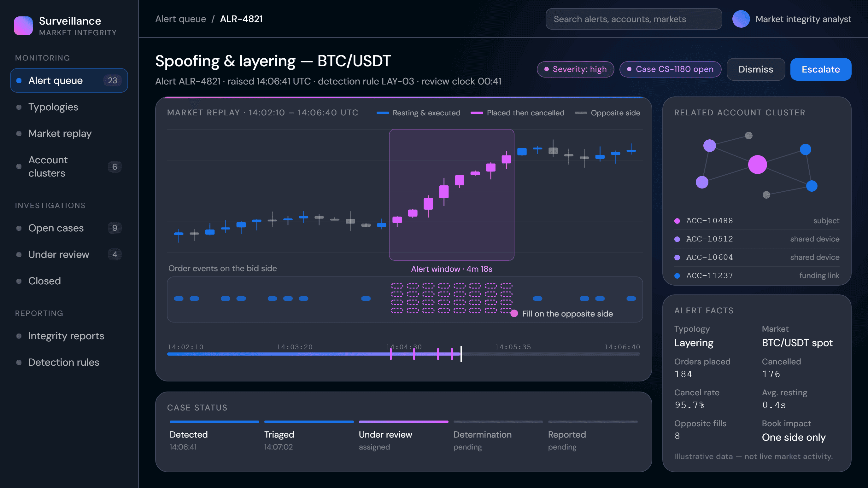Click the replay timeline progress track
This screenshot has width=868, height=488.
point(404,354)
